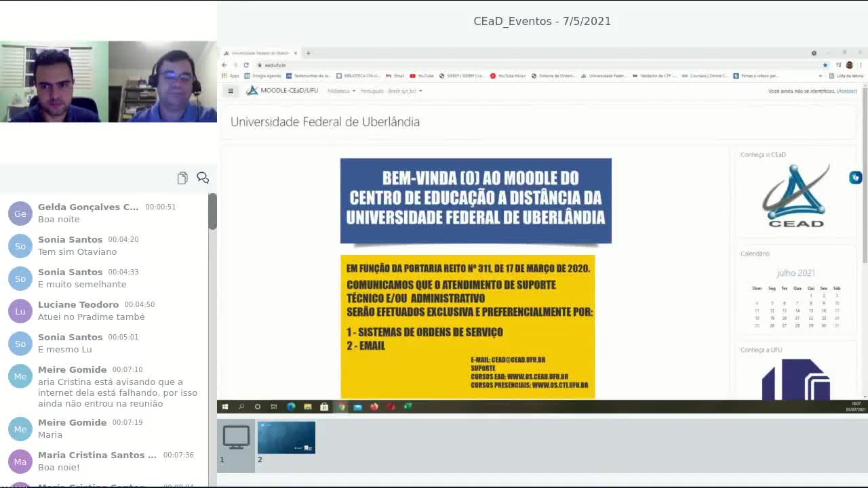Screen dimensions: 868x488
Task: Select message 'Tem sim Otaviano'
Action: (x=77, y=251)
